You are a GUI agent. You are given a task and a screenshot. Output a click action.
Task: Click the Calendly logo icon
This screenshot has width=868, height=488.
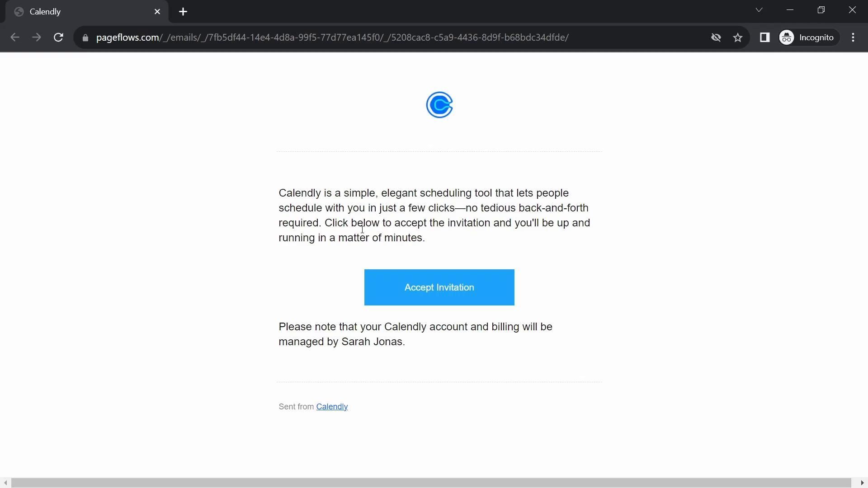439,105
